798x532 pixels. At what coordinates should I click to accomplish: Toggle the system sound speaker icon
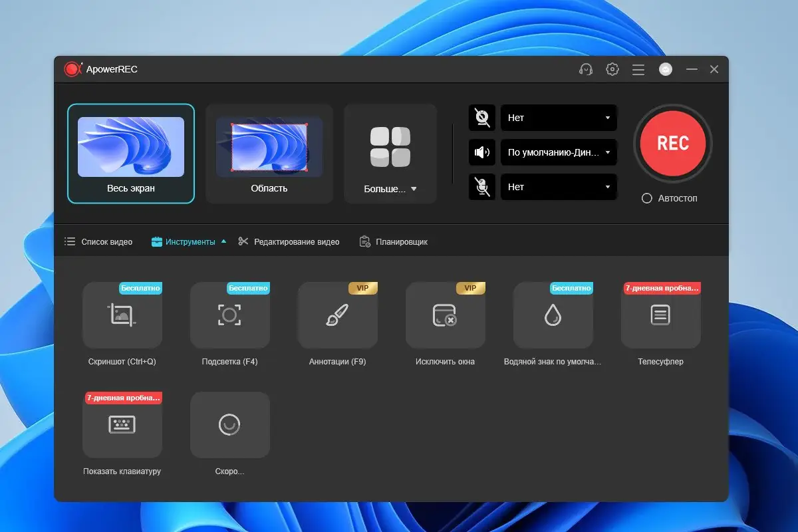(482, 152)
